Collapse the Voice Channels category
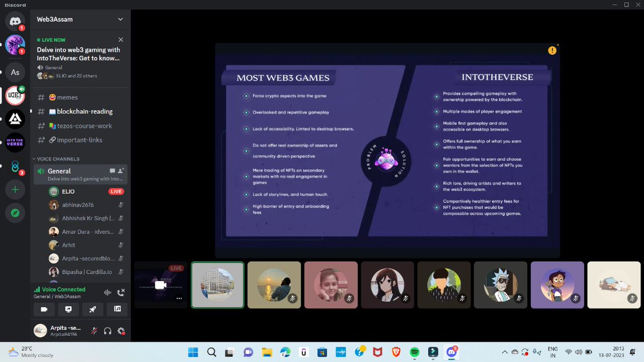 click(55, 159)
